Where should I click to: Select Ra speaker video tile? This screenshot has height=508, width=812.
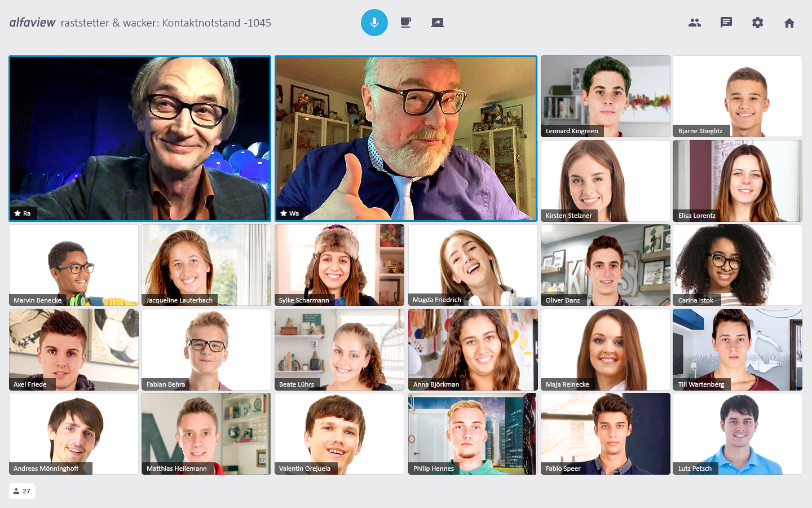click(140, 138)
